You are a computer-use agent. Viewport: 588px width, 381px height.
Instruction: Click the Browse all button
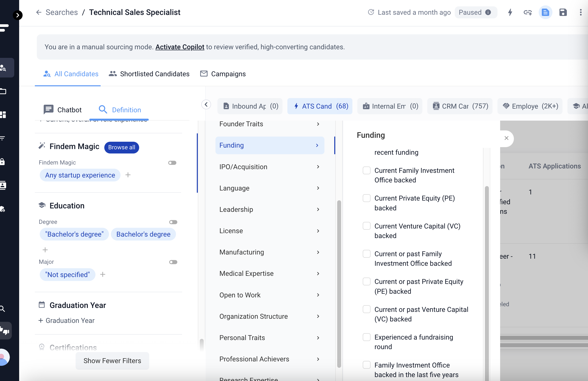click(121, 147)
